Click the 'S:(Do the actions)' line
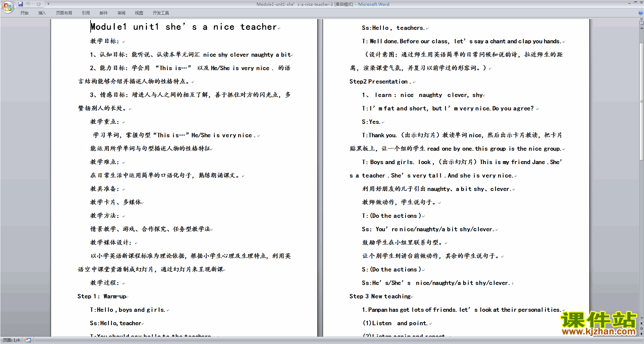This screenshot has height=344, width=644. 391,269
